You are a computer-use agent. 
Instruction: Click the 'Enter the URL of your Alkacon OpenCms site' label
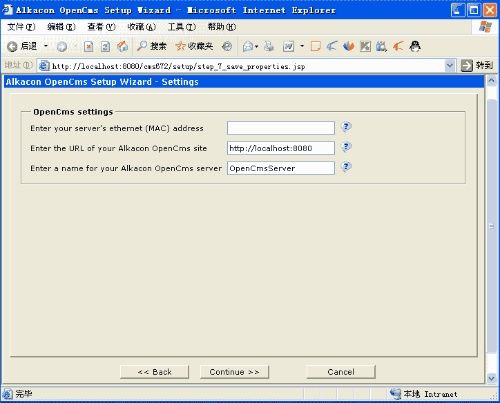119,148
